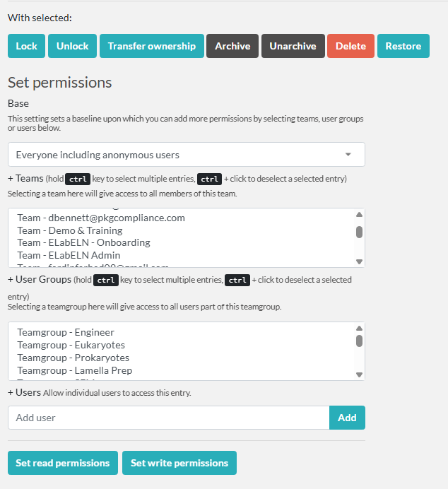Click Transfer ownership button
448x489 pixels.
(151, 46)
